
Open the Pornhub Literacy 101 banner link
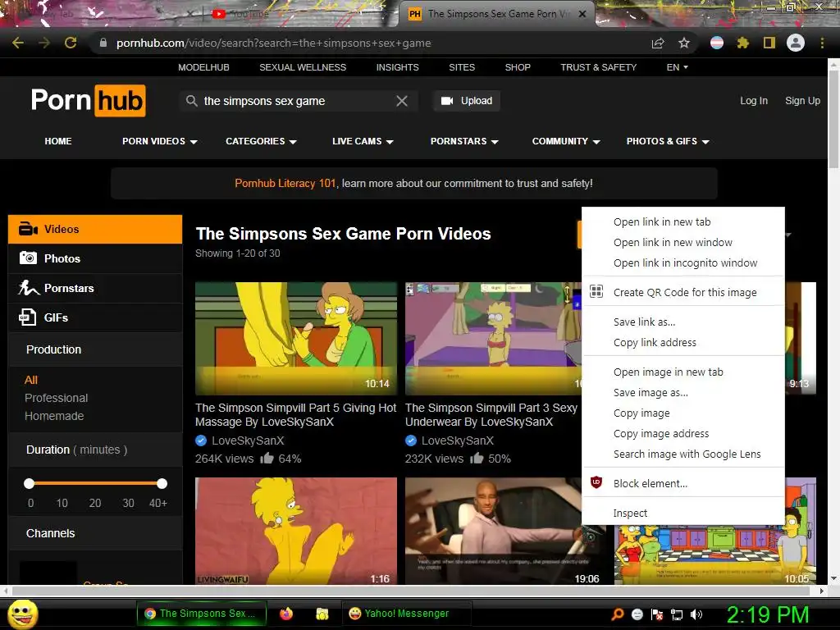[285, 183]
